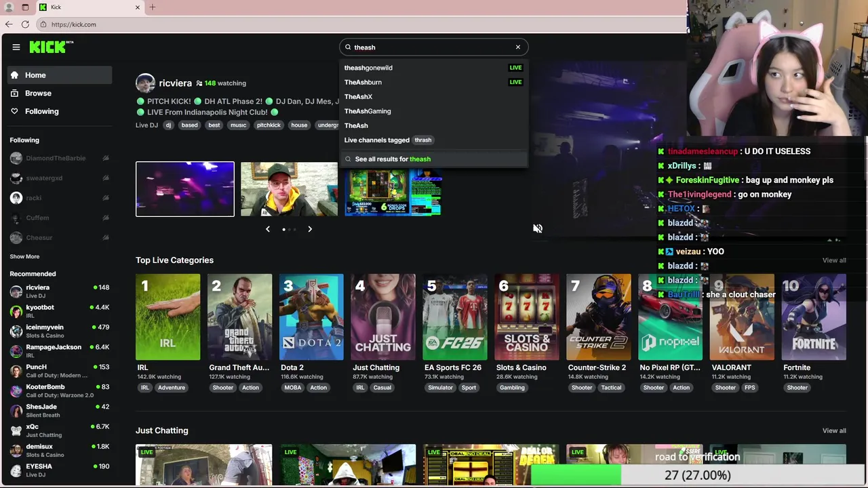This screenshot has width=868, height=488.
Task: Open ricviera channel name link
Action: click(175, 83)
